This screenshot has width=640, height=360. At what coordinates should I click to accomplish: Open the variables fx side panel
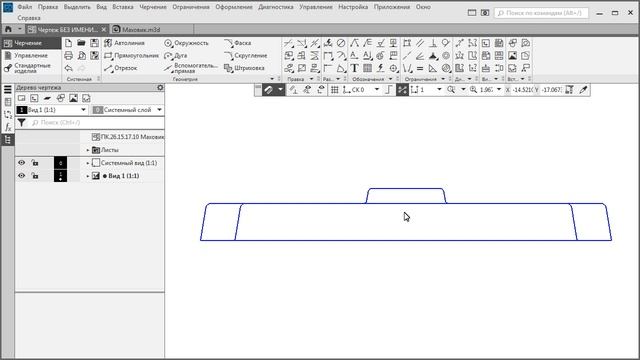[x=8, y=127]
